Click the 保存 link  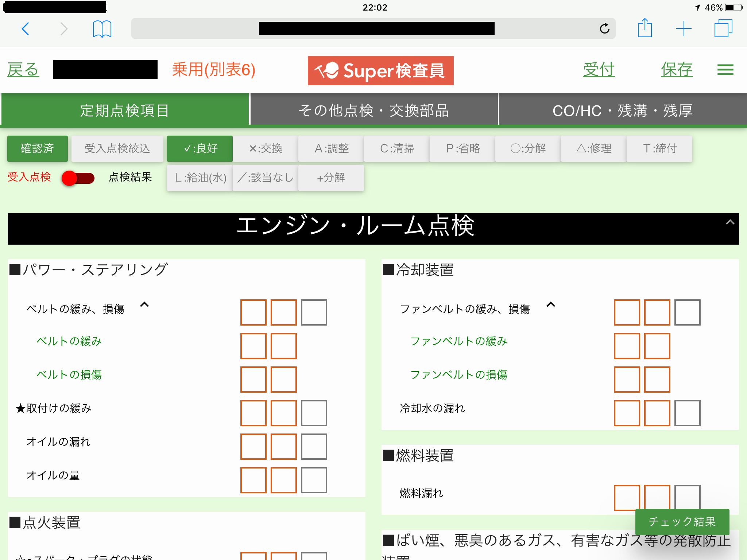pyautogui.click(x=677, y=69)
